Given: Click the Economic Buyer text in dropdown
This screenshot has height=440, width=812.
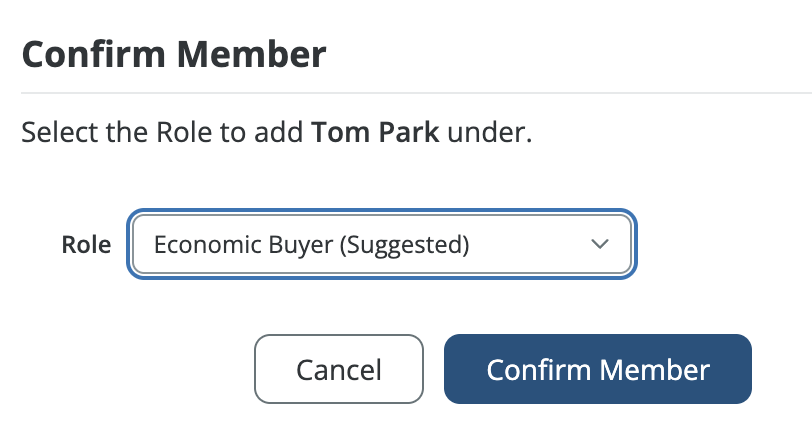Looking at the screenshot, I should [244, 244].
